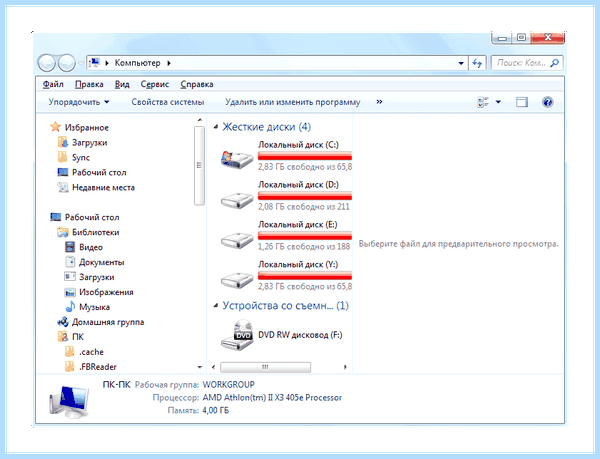Screen dimensions: 600x459
Task: Open Недавние места
Action: pos(103,187)
